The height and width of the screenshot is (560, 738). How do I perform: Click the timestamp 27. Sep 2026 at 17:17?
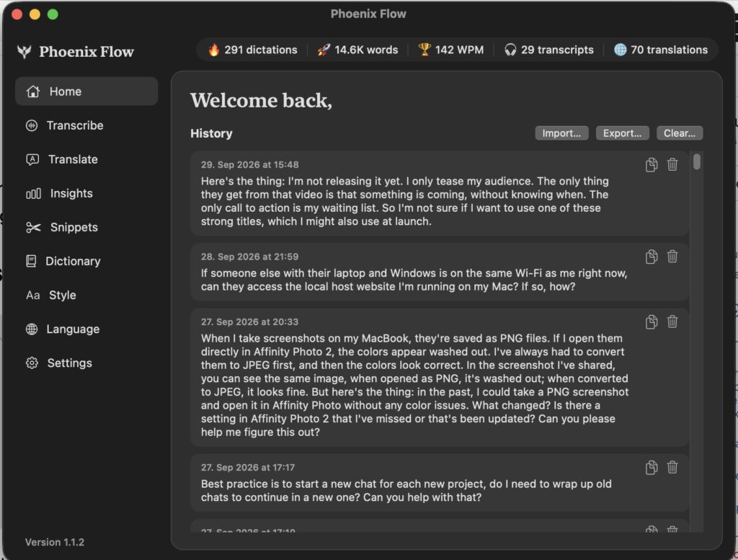(248, 468)
